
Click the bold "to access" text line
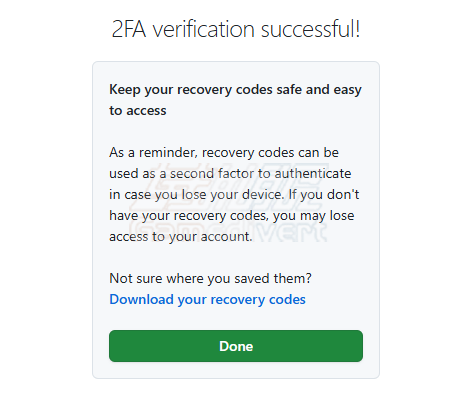coord(138,111)
